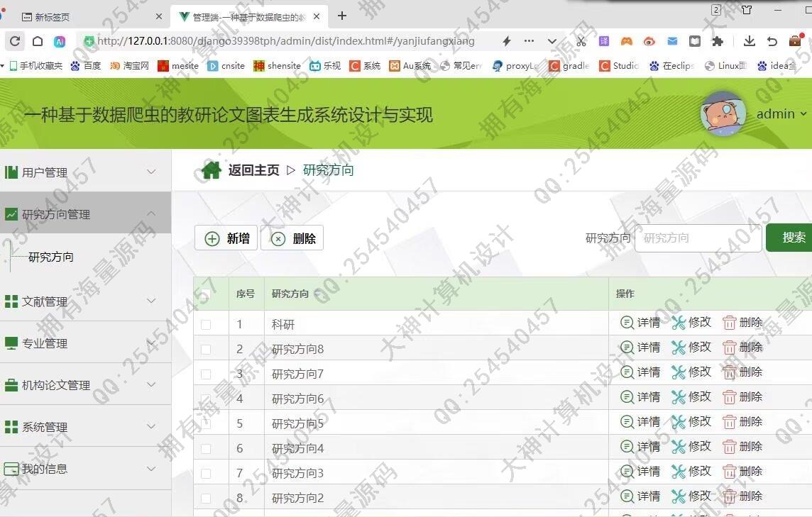Click the 返回主页 breadcrumb link
The width and height of the screenshot is (812, 517).
(254, 170)
